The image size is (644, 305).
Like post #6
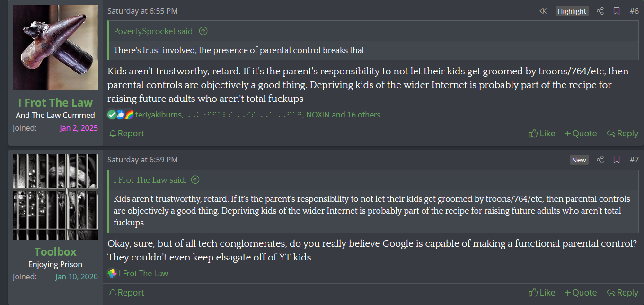pos(542,134)
